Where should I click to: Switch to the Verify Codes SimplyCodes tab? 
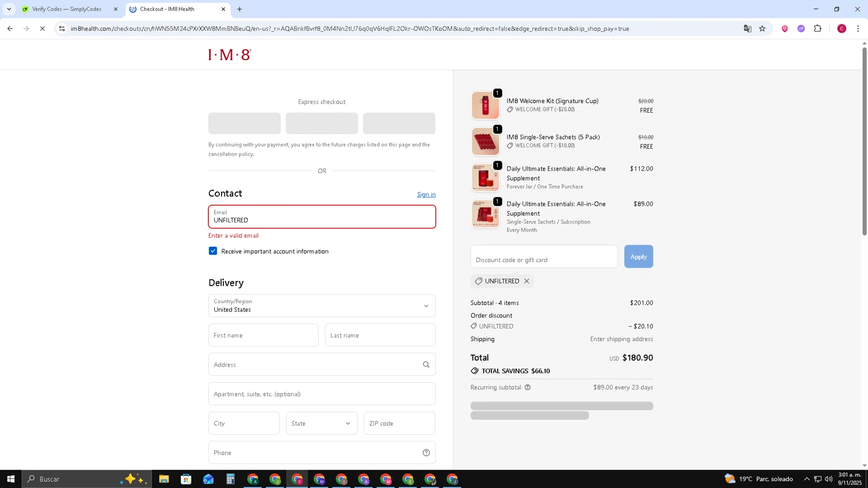click(x=67, y=9)
